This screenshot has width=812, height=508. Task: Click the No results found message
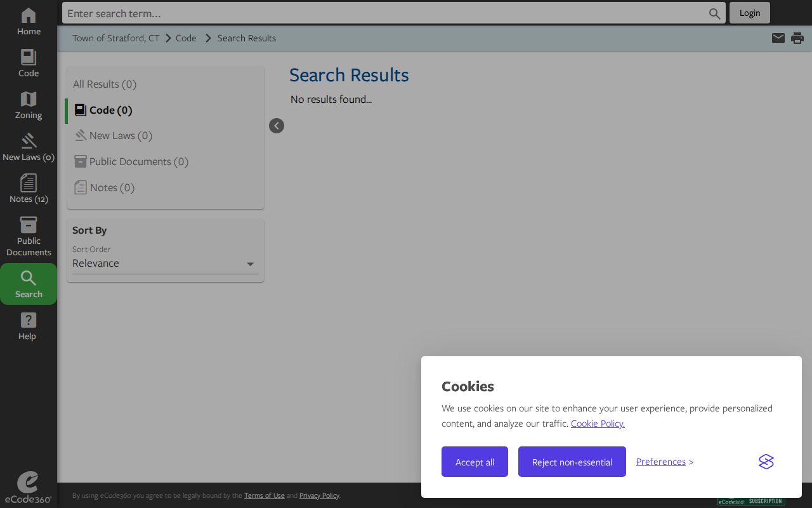tap(331, 99)
